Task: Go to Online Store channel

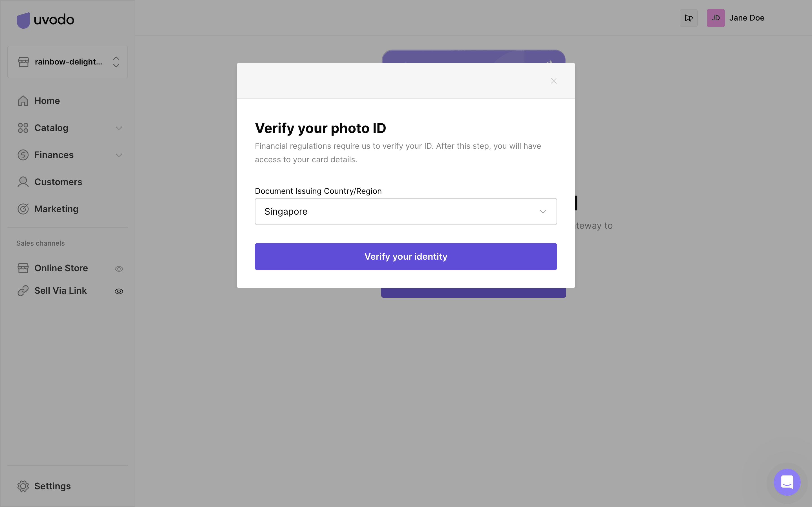Action: point(61,268)
